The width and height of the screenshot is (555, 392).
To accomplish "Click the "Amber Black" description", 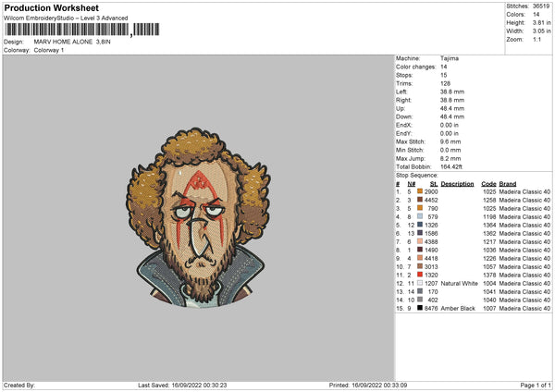I will 458,309.
